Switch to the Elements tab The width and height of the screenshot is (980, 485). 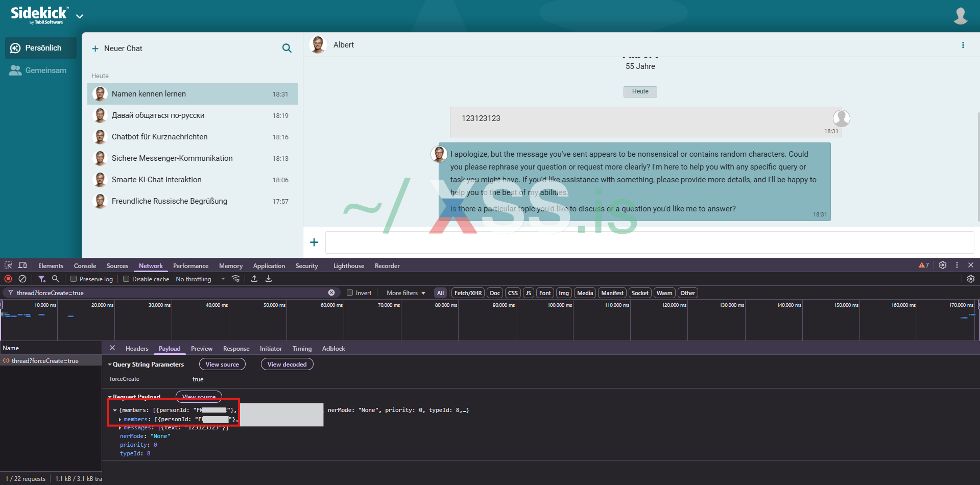click(51, 266)
